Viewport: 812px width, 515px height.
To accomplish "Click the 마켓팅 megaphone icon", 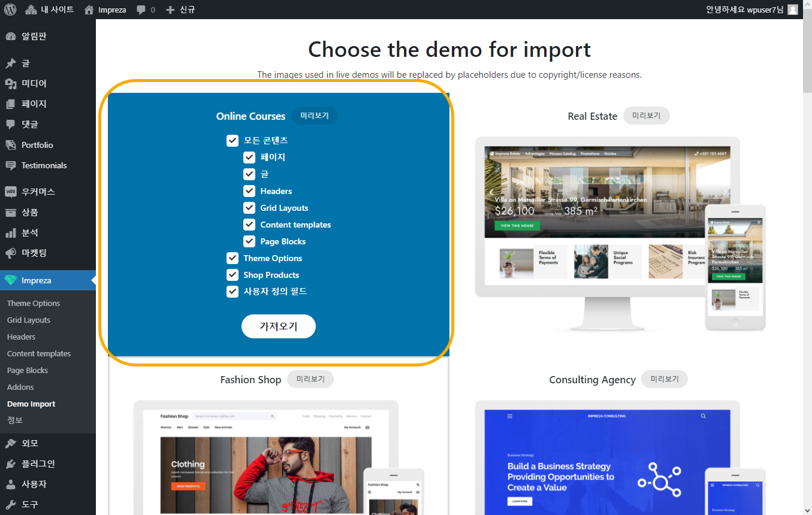I will pos(11,253).
